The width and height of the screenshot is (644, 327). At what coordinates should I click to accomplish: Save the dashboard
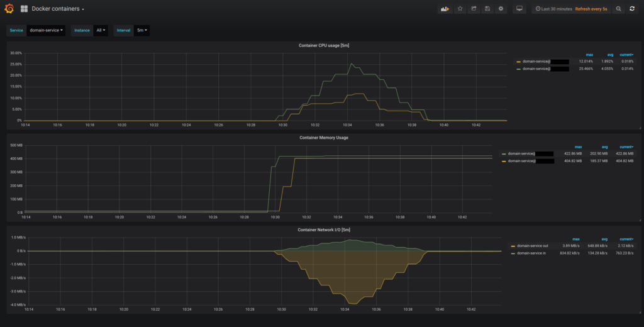click(487, 9)
